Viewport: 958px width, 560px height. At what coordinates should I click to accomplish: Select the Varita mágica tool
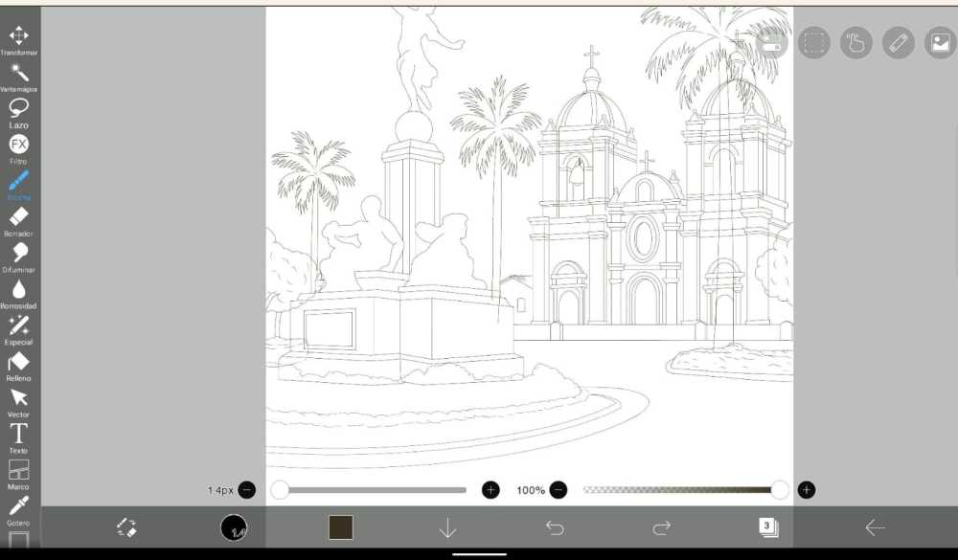coord(19,77)
